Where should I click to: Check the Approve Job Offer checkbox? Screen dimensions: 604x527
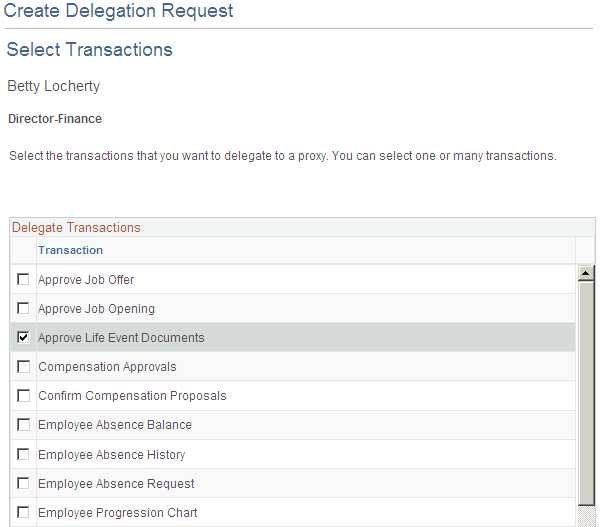(x=23, y=279)
